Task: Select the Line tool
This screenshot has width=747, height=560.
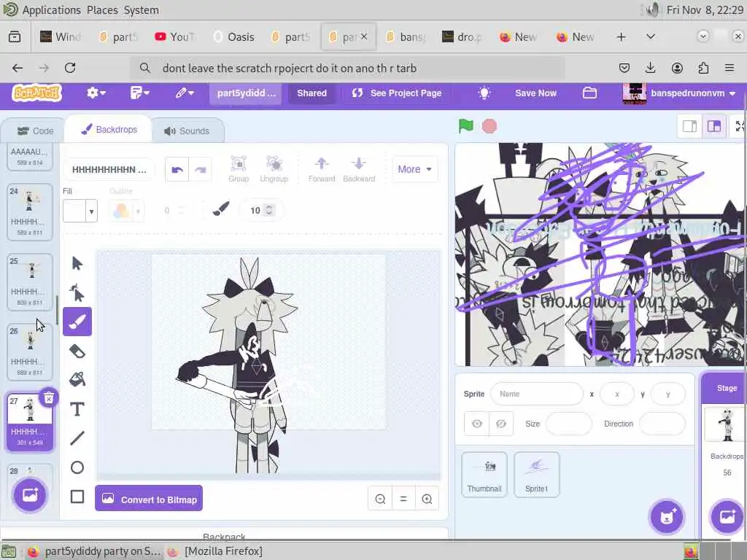Action: [x=77, y=438]
